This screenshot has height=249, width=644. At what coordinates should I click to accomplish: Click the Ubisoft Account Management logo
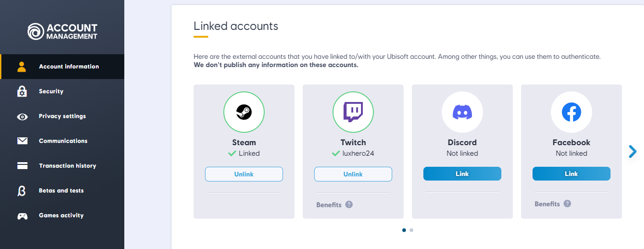tap(62, 32)
